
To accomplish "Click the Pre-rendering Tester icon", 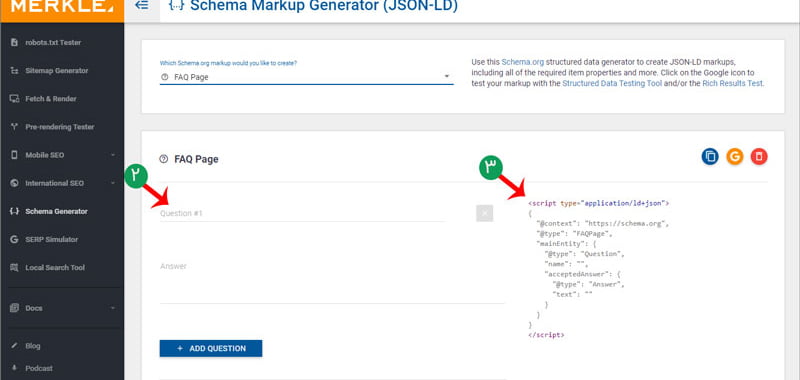I will tap(14, 127).
